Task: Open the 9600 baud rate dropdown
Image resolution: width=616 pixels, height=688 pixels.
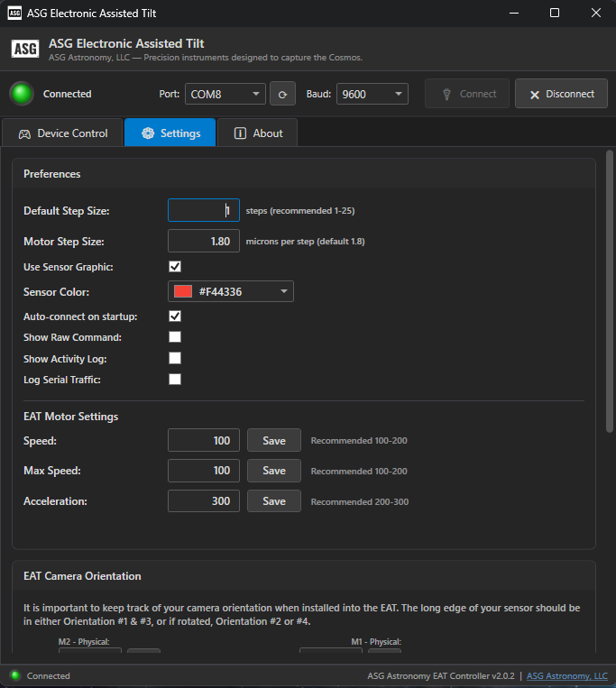Action: [x=372, y=94]
